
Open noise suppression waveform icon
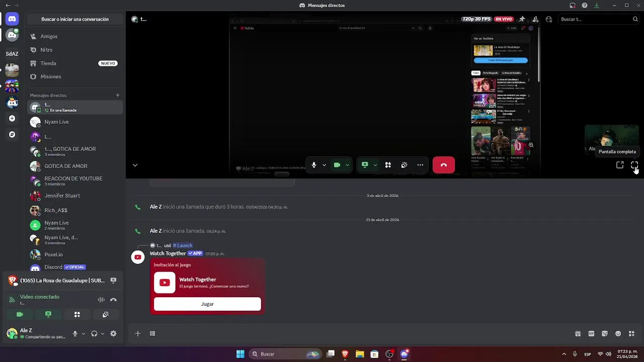[x=101, y=300]
